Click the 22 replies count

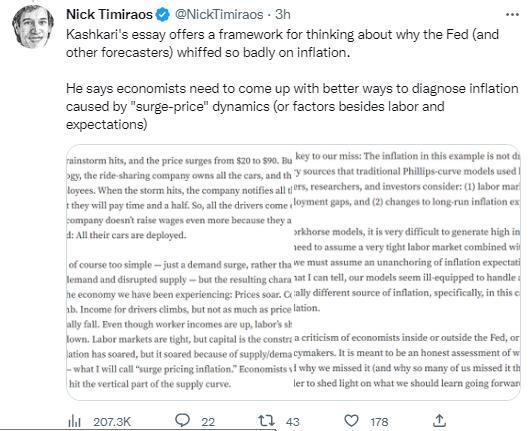[208, 422]
